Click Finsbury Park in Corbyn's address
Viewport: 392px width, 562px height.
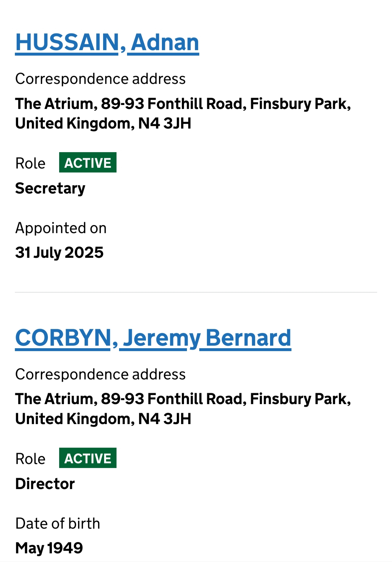(300, 399)
